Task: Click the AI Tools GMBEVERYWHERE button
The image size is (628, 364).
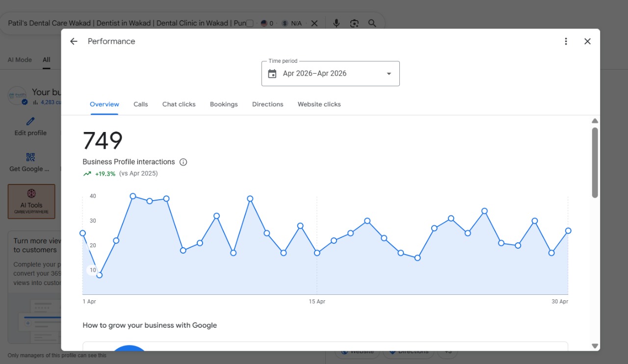Action: [x=31, y=201]
